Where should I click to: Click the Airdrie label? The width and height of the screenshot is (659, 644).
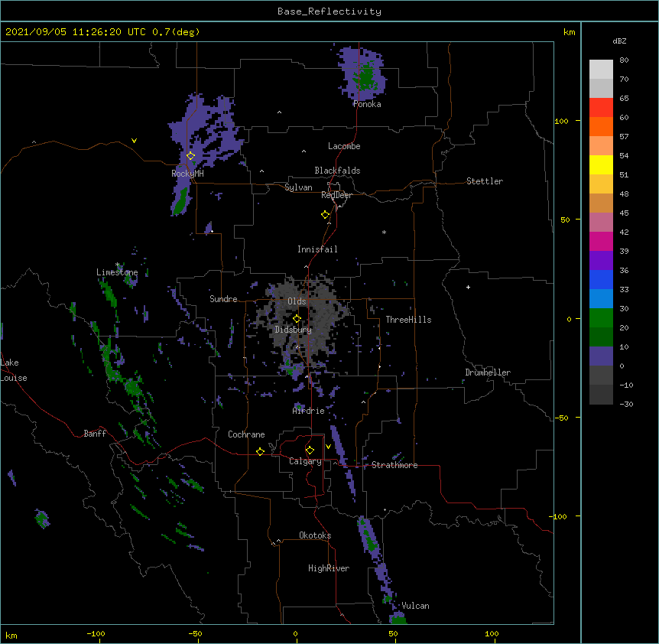[x=309, y=411]
